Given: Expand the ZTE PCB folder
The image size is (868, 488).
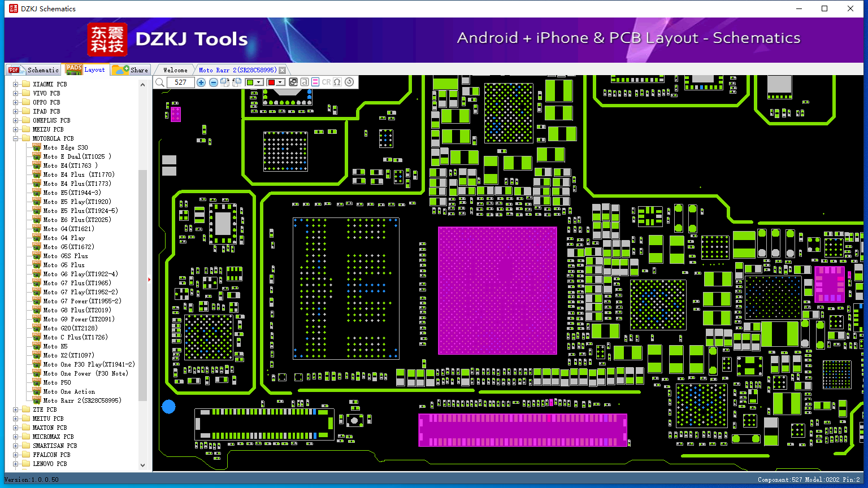Looking at the screenshot, I should 16,409.
